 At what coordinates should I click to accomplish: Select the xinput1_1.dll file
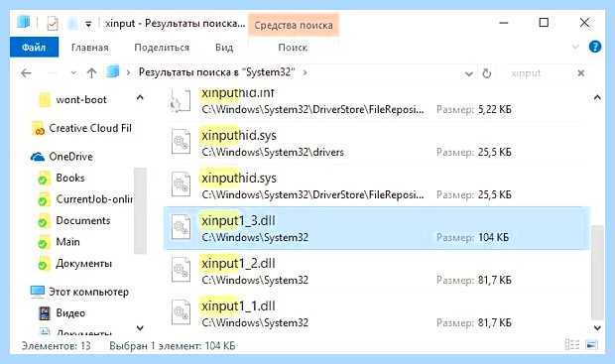click(x=377, y=313)
